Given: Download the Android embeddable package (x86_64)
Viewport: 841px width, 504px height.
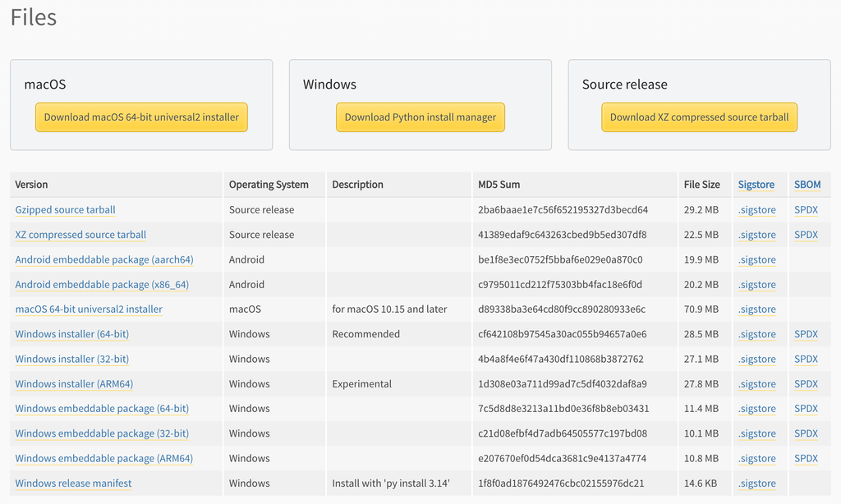Looking at the screenshot, I should pyautogui.click(x=100, y=284).
